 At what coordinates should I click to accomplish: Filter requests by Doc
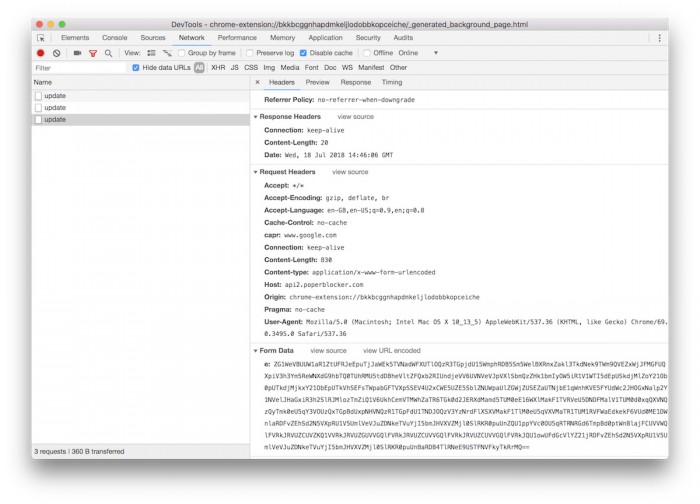pos(330,68)
